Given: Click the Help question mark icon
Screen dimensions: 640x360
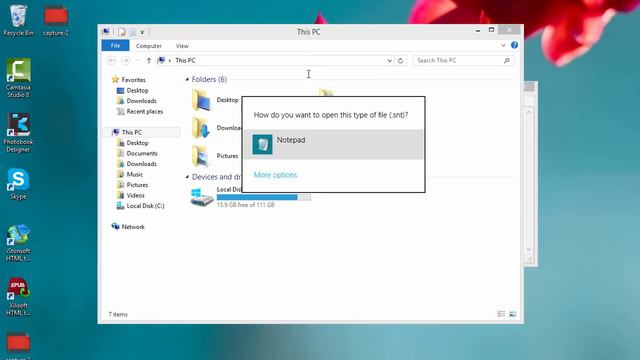Looking at the screenshot, I should pos(514,45).
